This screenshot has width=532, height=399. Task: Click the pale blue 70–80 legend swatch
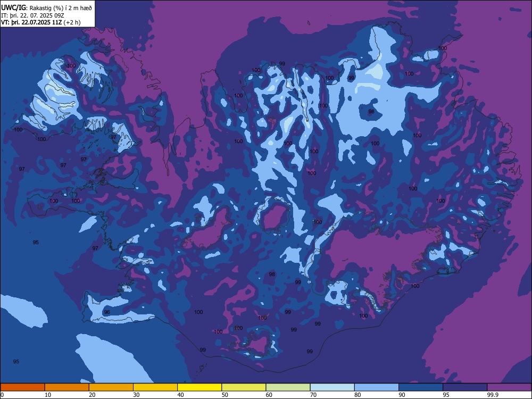[332, 387]
